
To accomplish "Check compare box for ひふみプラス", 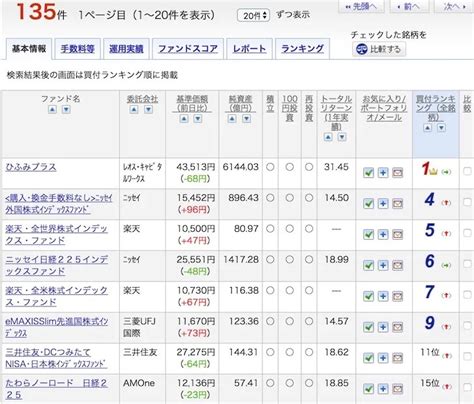I will [467, 171].
